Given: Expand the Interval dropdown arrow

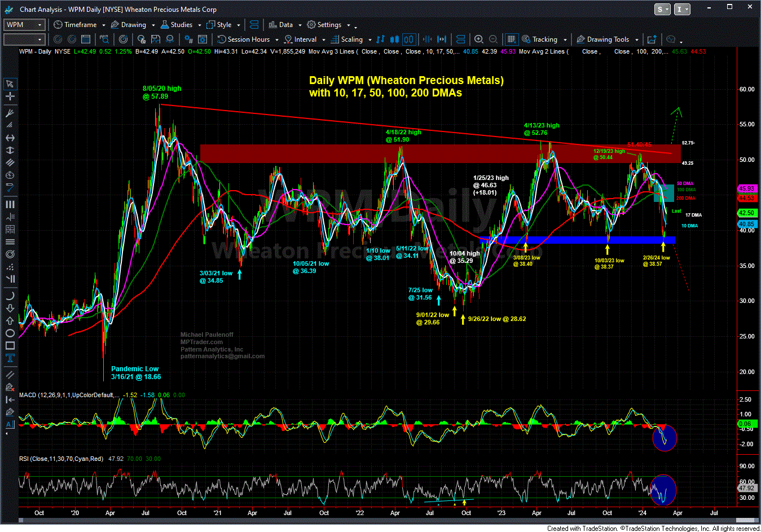Looking at the screenshot, I should 323,39.
